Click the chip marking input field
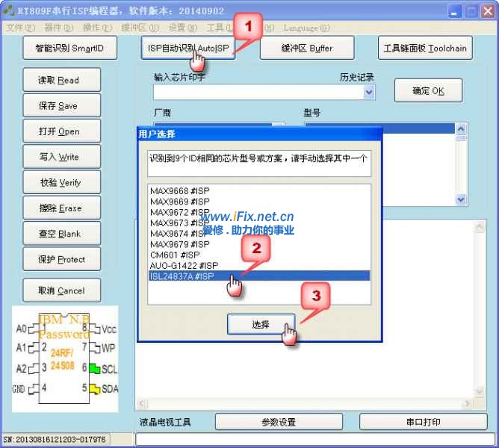The image size is (499, 448). [258, 92]
